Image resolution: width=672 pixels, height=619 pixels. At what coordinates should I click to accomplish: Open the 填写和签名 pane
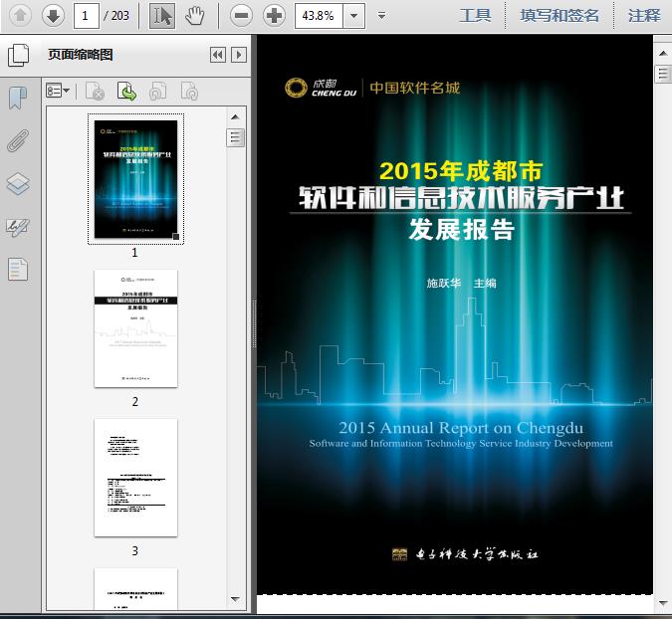560,16
